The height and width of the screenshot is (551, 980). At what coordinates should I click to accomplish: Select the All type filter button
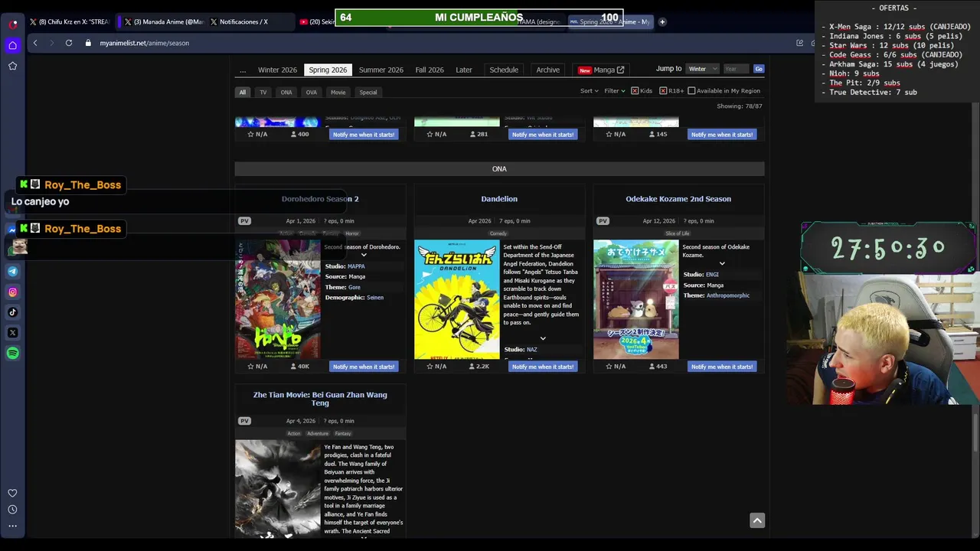243,92
